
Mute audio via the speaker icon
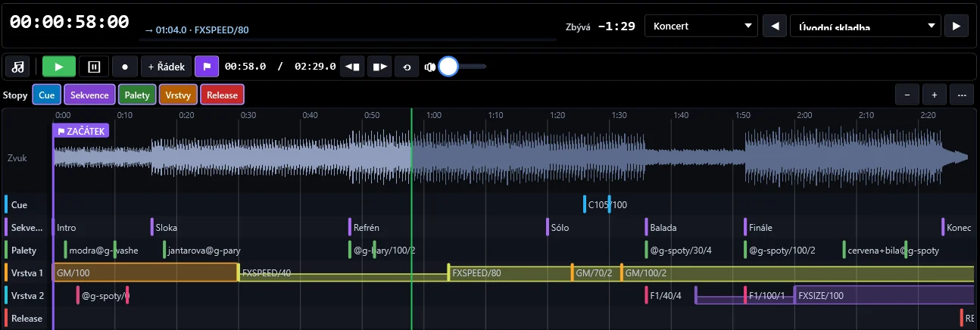click(x=430, y=67)
